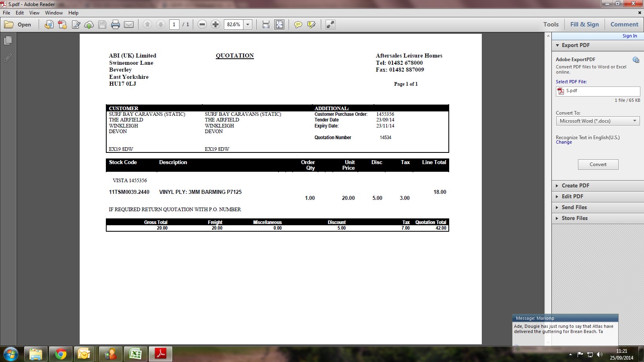The image size is (644, 362).
Task: Switch to the Tools pane
Action: 551,25
